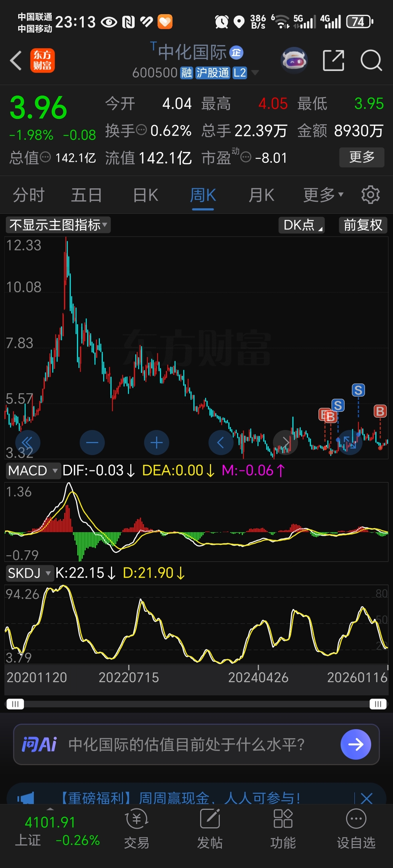
Task: Tap the 融 margin tag
Action: tap(187, 73)
